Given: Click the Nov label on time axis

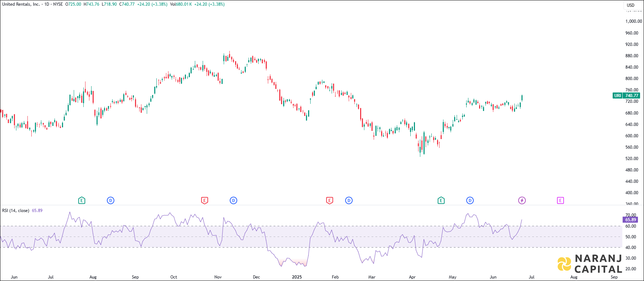Looking at the screenshot, I should point(218,277).
